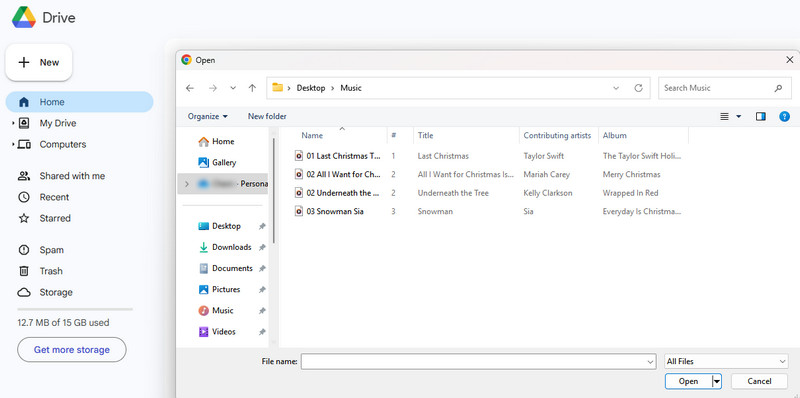Screen dimensions: 800x398
Task: Click the Google Drive logo
Action: [24, 18]
